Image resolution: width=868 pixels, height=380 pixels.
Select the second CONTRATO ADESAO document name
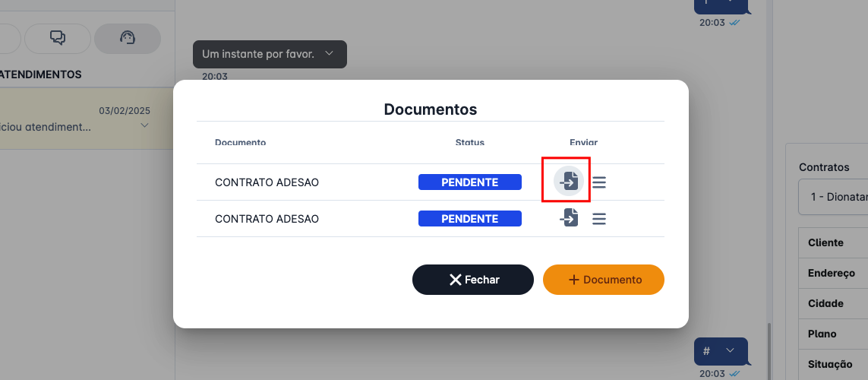pos(267,219)
